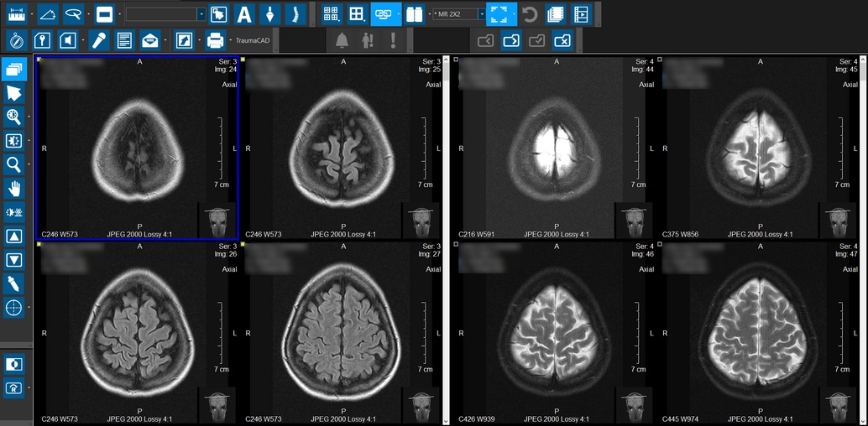The image size is (868, 426).
Task: Toggle the series link chain button
Action: coord(383,14)
